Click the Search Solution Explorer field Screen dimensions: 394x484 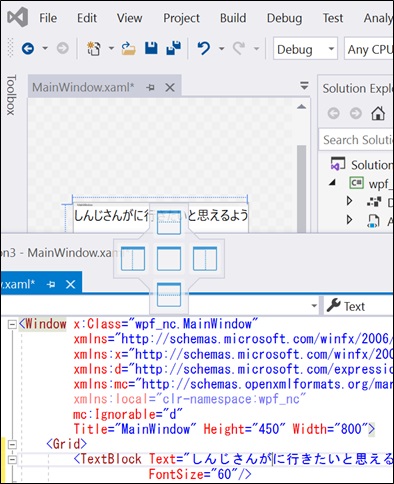tap(356, 140)
